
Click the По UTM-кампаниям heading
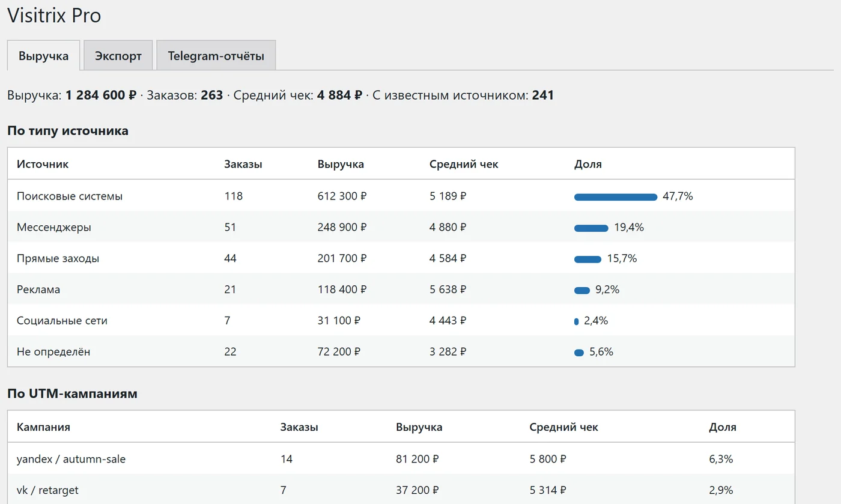tap(72, 394)
